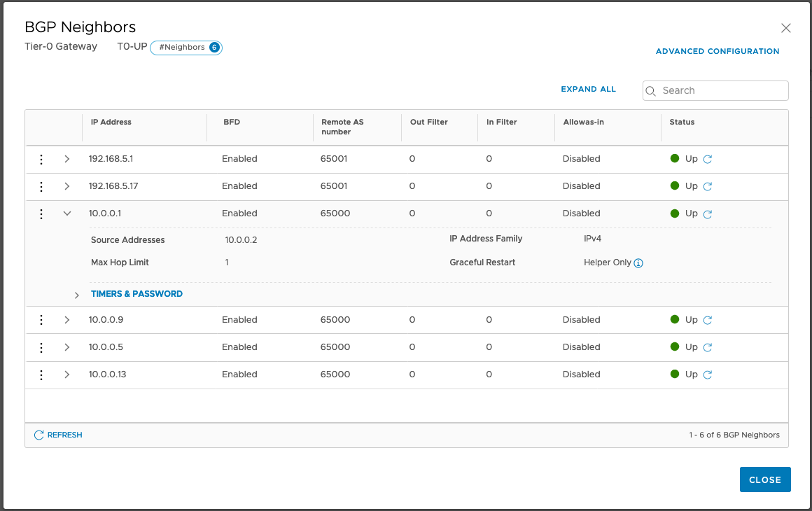
Task: Open three-dot menu for neighbor 10.0.0.1
Action: point(41,213)
